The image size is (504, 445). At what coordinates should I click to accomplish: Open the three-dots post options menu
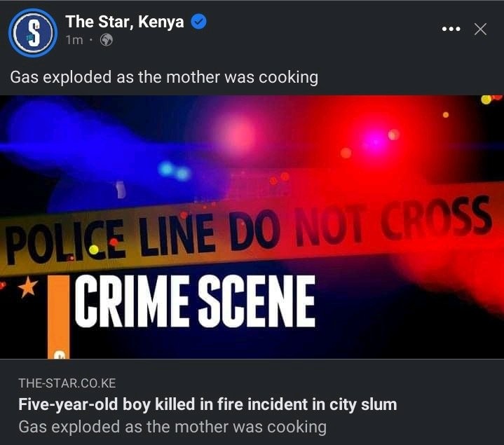tap(451, 29)
